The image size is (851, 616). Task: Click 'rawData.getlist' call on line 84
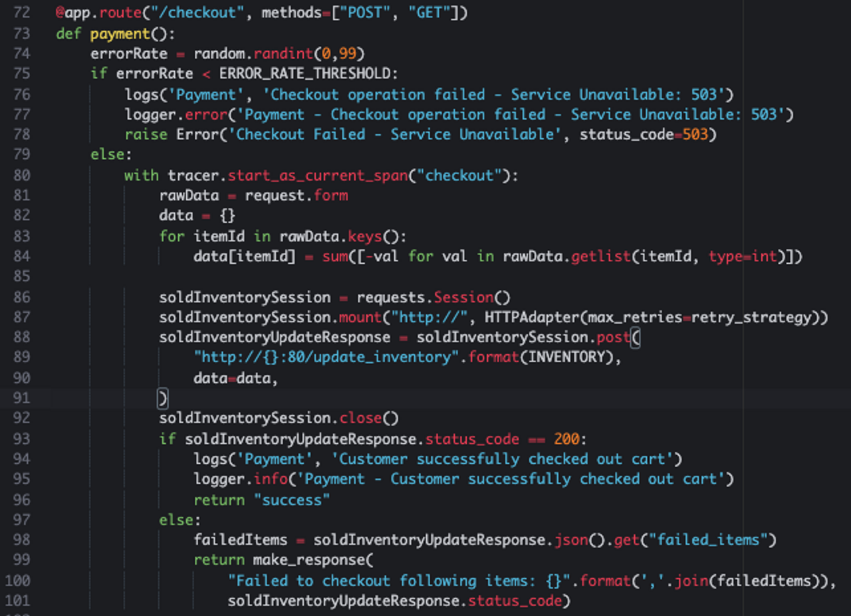[x=567, y=257]
